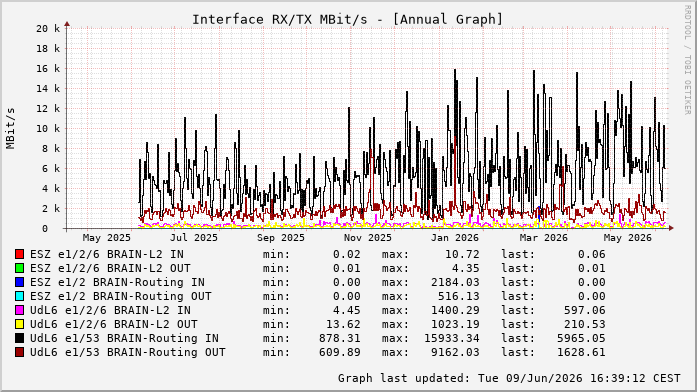Click the max value 10.72
This screenshot has height=392, width=697.
(462, 254)
